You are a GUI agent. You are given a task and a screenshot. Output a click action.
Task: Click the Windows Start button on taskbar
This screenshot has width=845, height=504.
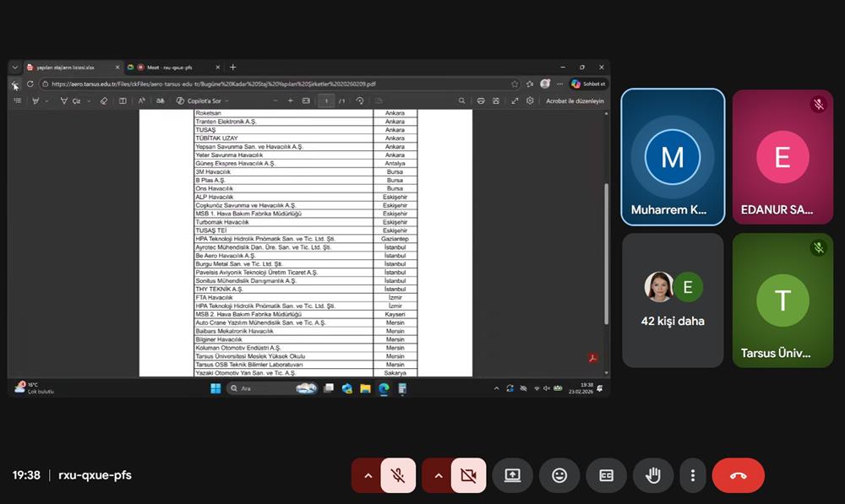pyautogui.click(x=215, y=388)
